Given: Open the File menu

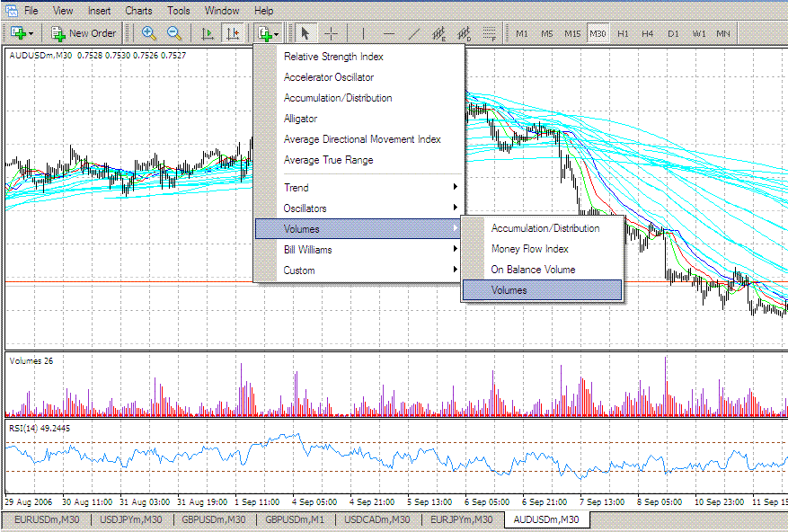Looking at the screenshot, I should pyautogui.click(x=31, y=10).
